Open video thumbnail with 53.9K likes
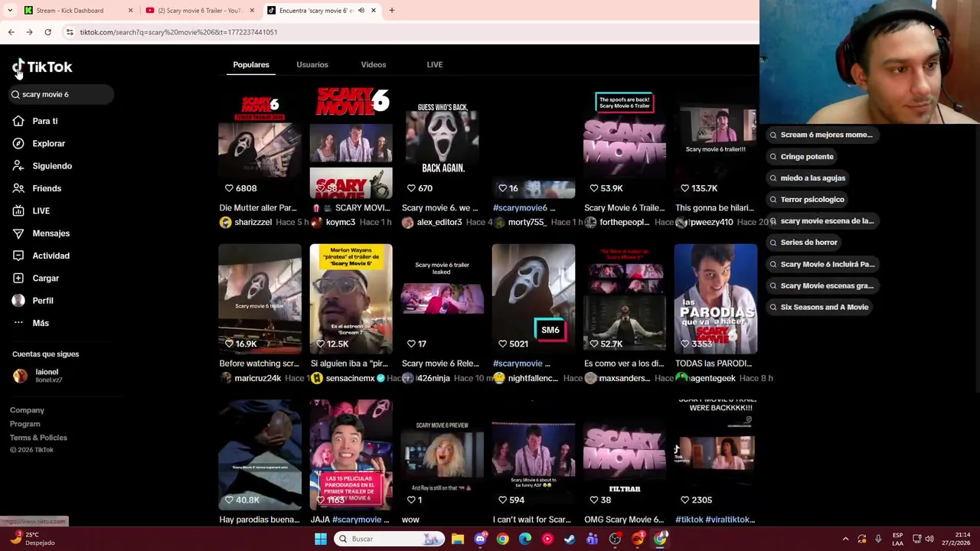Screen dimensions: 980x551 point(625,143)
